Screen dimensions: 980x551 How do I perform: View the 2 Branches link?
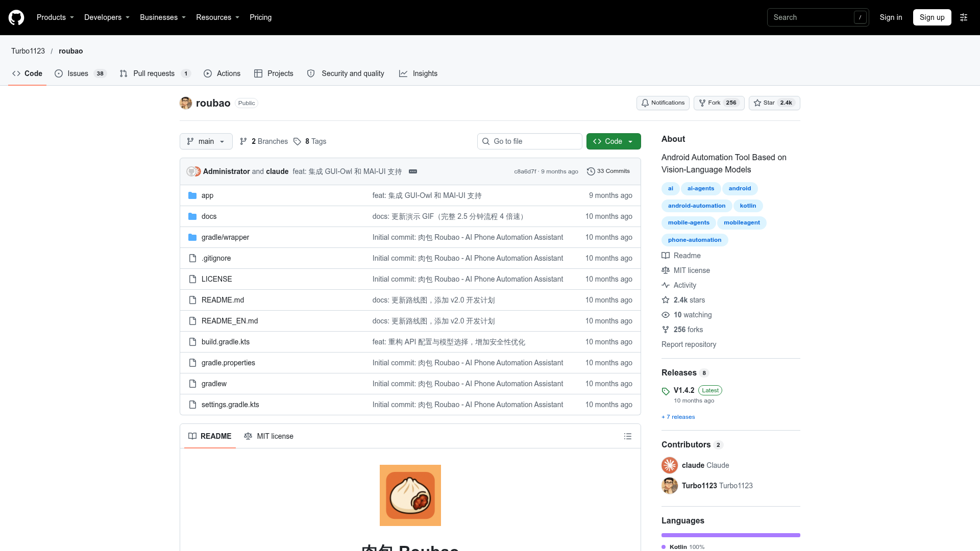click(x=264, y=141)
